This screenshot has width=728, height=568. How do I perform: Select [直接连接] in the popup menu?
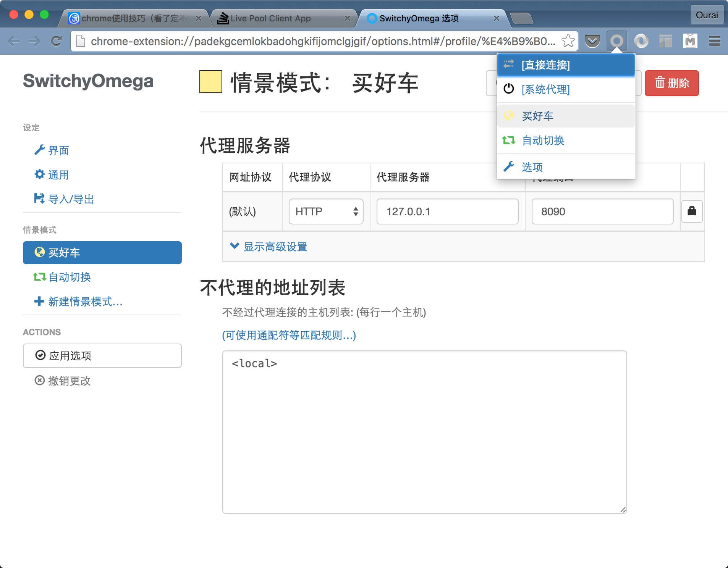point(566,65)
